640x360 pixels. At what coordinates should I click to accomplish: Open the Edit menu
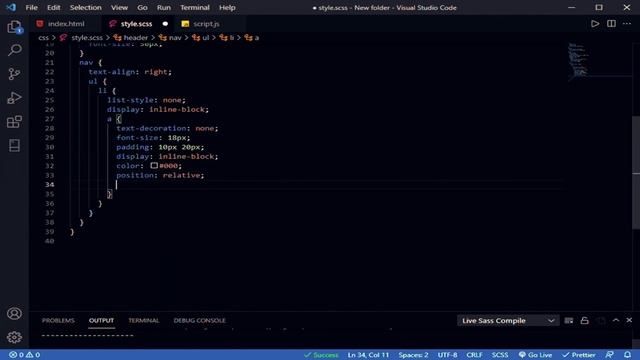pos(53,7)
